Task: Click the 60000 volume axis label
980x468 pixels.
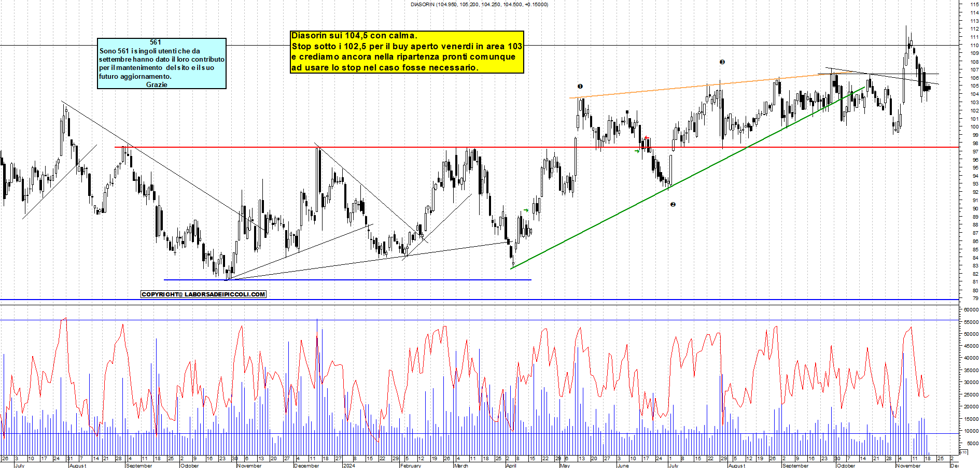Action: coord(971,309)
